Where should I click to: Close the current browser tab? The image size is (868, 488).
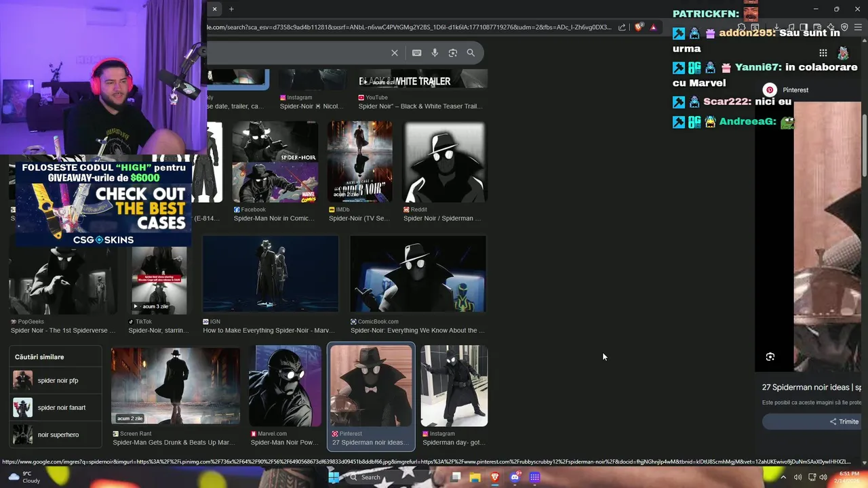(x=214, y=9)
